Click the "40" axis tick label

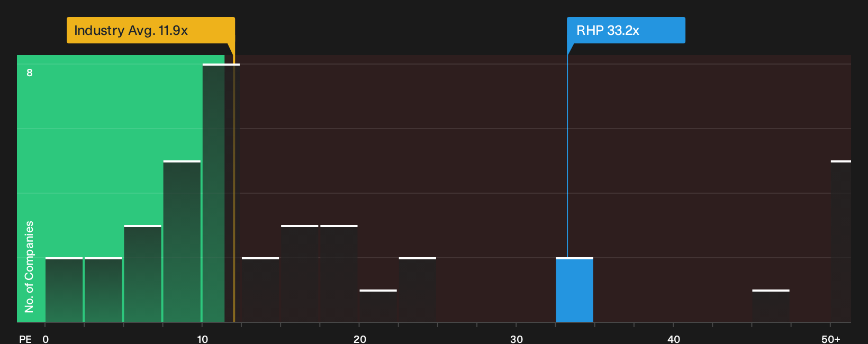coord(674,339)
